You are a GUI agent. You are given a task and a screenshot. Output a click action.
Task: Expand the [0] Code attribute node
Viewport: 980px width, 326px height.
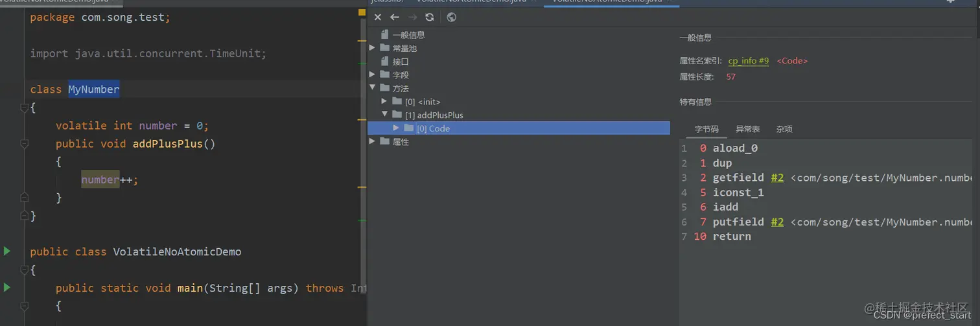point(396,128)
